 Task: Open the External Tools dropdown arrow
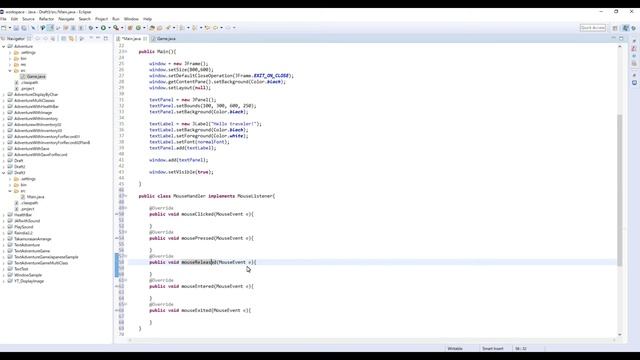click(122, 28)
